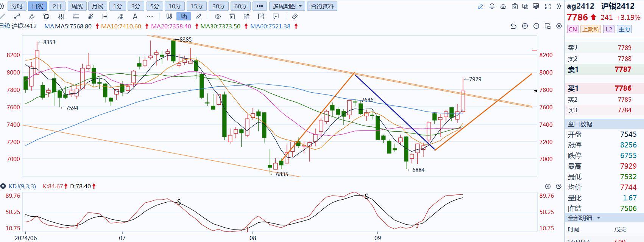Viewport: 644px width, 242px height.
Task: Undo the last chart action
Action: click(513, 26)
